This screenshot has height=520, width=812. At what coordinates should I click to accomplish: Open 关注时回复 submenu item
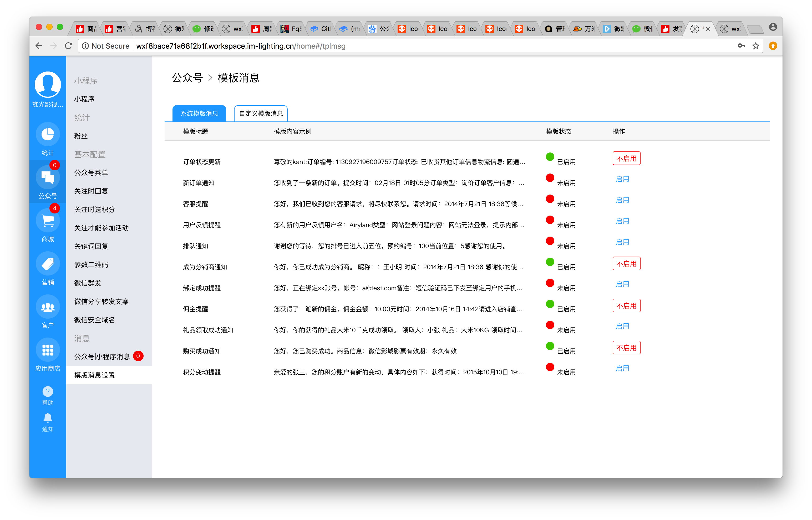tap(109, 191)
